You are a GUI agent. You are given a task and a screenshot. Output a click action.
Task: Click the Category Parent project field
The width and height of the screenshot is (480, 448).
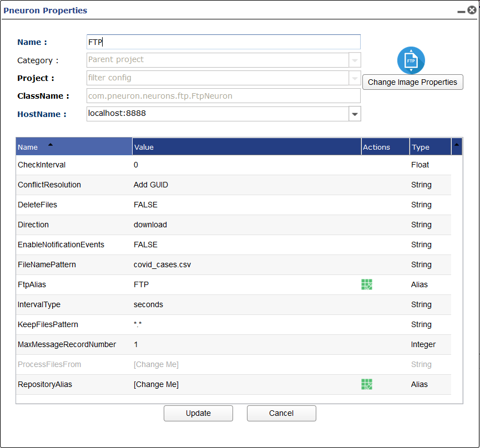[x=218, y=60]
